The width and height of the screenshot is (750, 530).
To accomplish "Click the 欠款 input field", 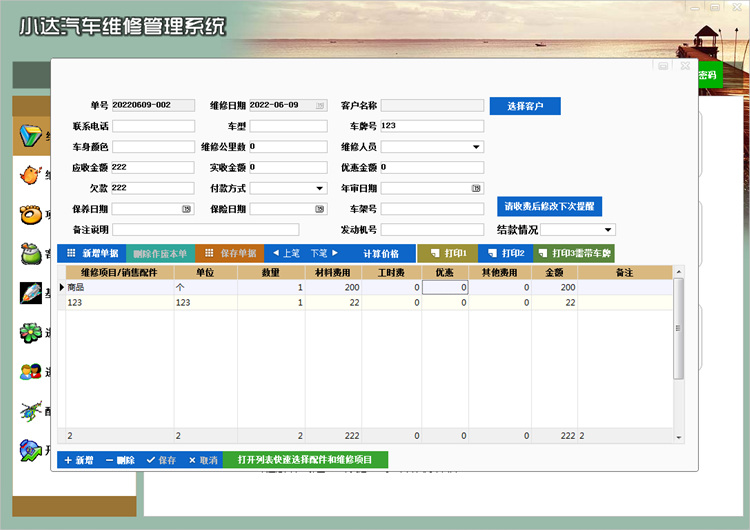I will point(153,188).
